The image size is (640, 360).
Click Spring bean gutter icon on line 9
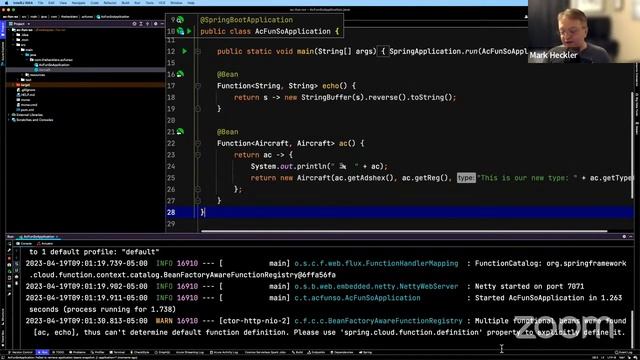point(180,20)
